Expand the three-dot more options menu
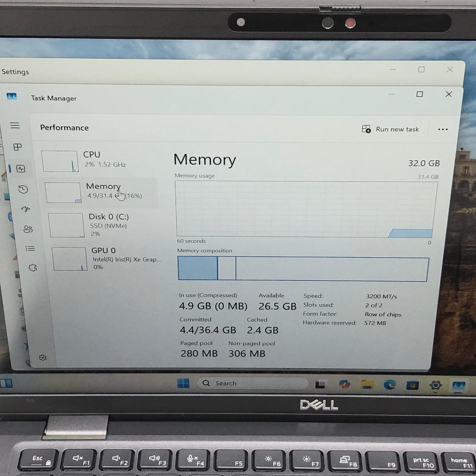 point(443,129)
